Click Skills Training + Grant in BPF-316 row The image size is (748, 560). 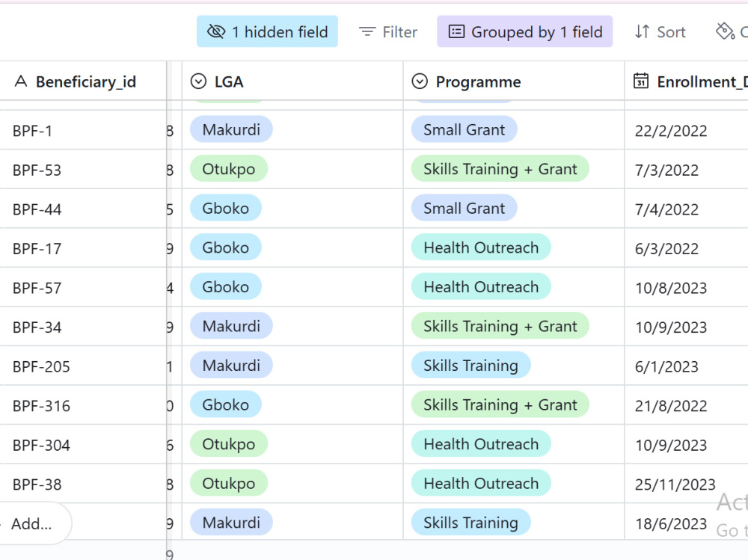pyautogui.click(x=500, y=404)
